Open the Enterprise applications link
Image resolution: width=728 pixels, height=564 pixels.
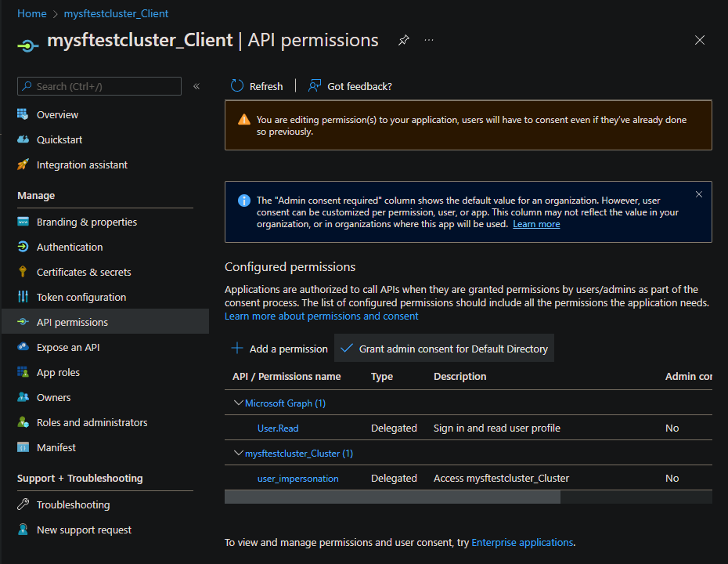tap(522, 542)
